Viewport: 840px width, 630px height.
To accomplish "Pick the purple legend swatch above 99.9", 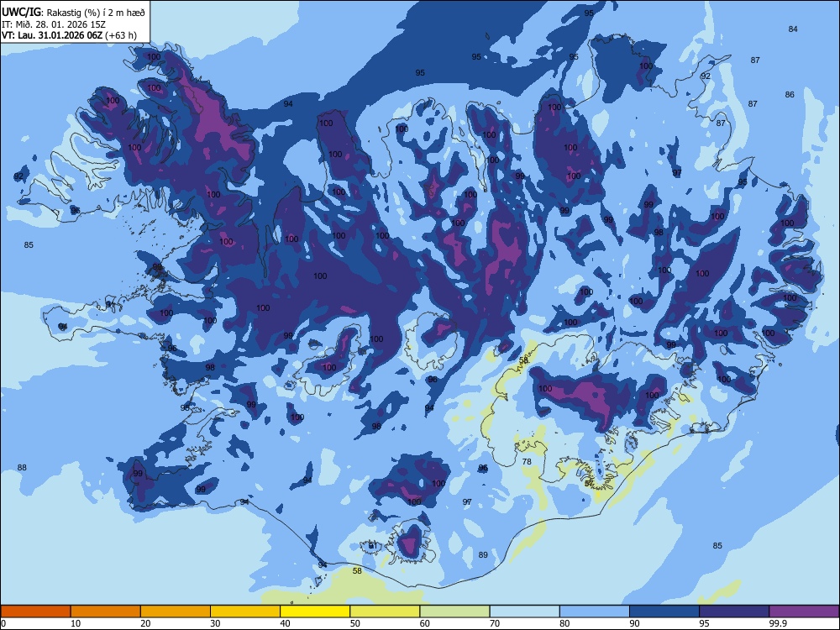I will coord(804,612).
